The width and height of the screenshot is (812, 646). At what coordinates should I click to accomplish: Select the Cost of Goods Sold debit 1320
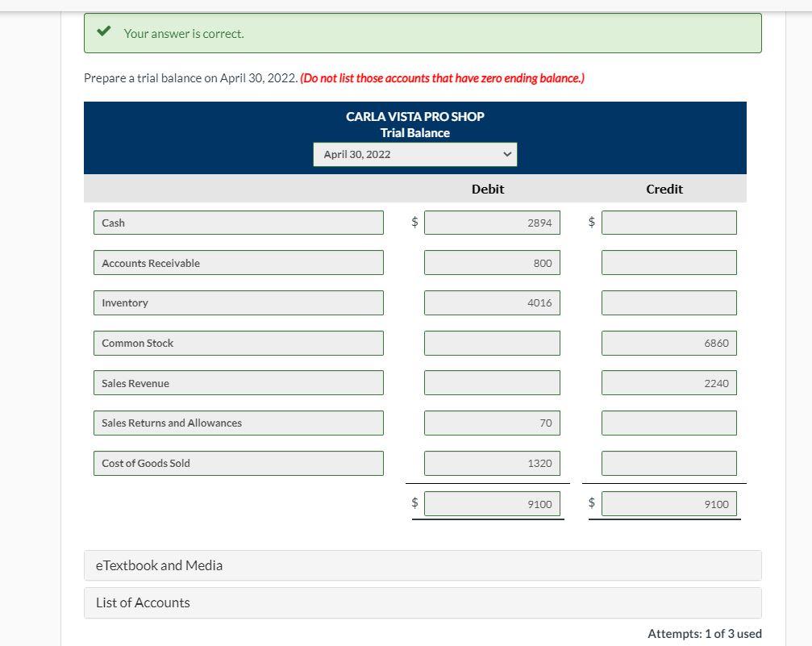492,463
